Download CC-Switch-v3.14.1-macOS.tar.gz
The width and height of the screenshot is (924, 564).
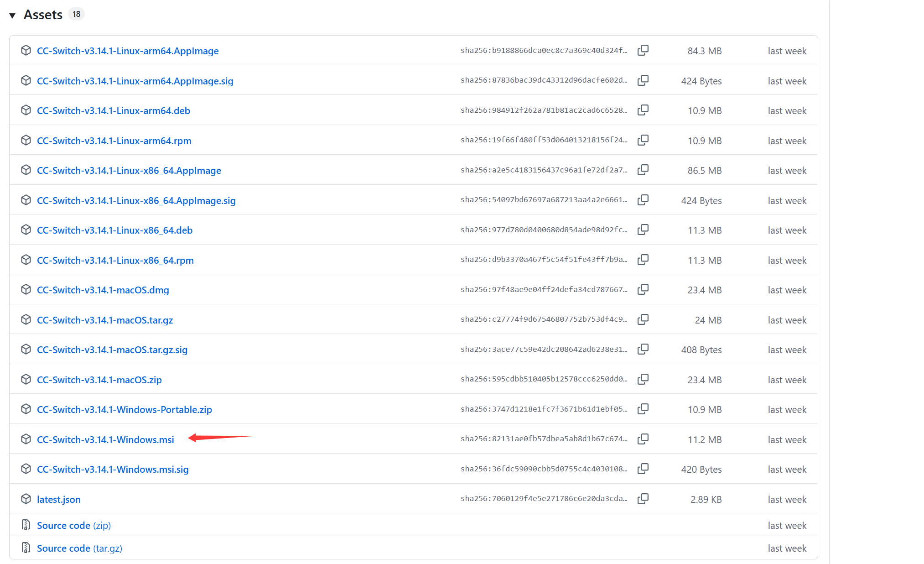(x=105, y=320)
